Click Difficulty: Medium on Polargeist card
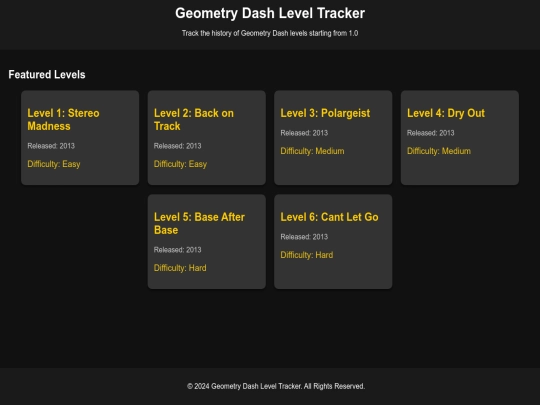This screenshot has width=540, height=405. [x=312, y=151]
